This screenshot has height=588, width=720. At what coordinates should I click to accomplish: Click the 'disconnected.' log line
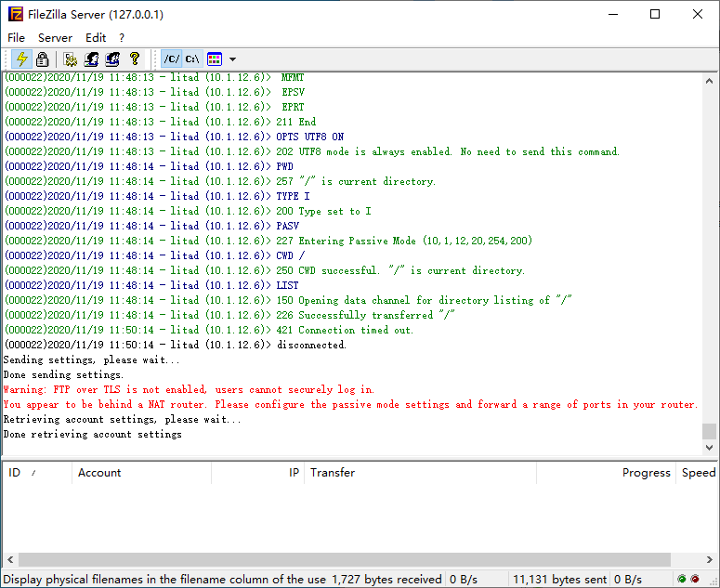coord(175,345)
